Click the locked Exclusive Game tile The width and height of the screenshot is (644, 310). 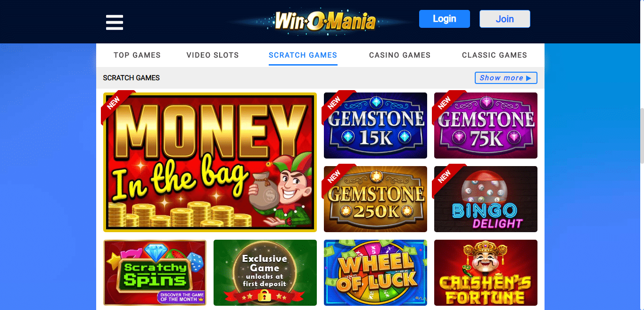(265, 273)
